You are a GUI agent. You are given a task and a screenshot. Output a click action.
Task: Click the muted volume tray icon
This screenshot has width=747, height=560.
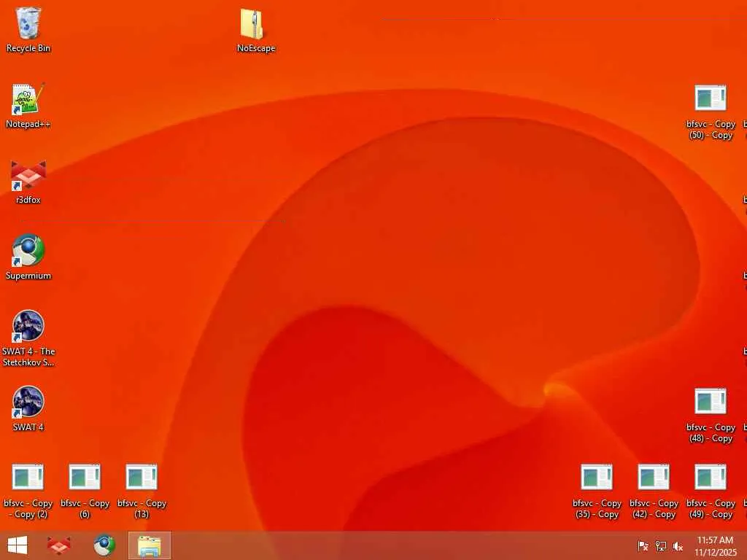pyautogui.click(x=678, y=546)
